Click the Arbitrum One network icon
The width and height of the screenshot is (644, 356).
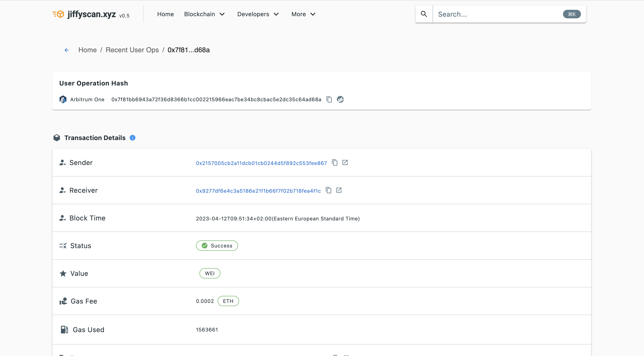(63, 99)
